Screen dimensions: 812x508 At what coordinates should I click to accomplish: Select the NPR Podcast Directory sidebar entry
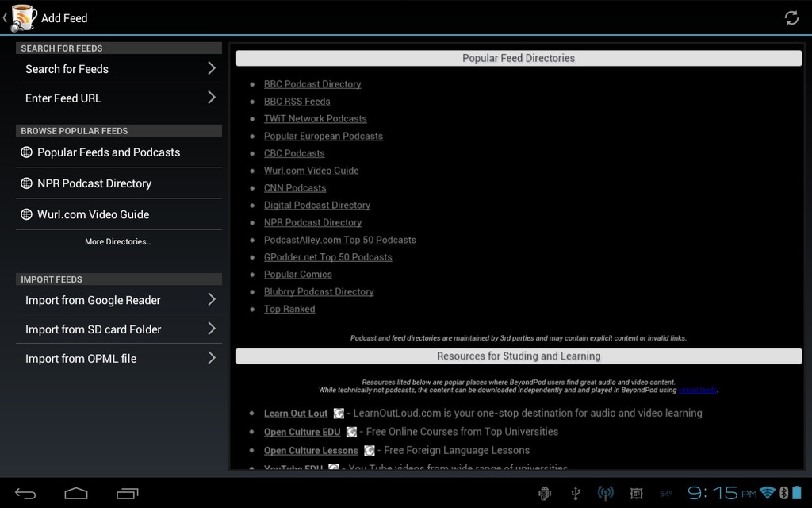pos(119,183)
